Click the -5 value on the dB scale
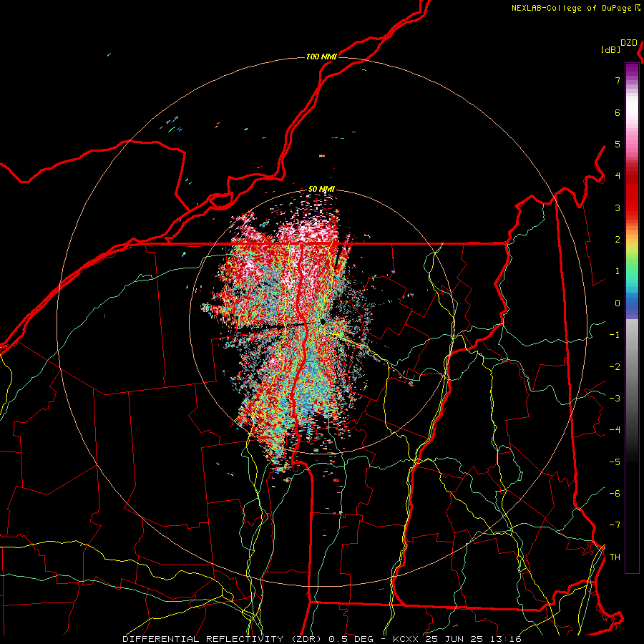The image size is (644, 644). click(615, 462)
